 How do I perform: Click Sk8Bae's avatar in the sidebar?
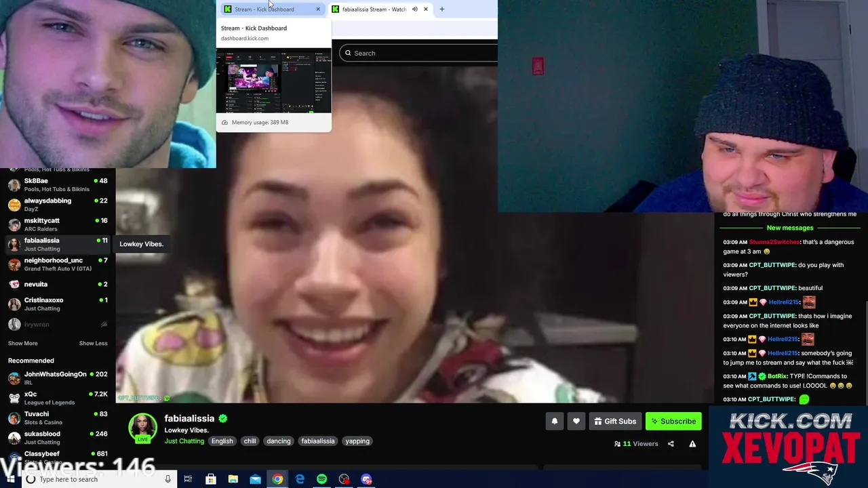coord(14,185)
